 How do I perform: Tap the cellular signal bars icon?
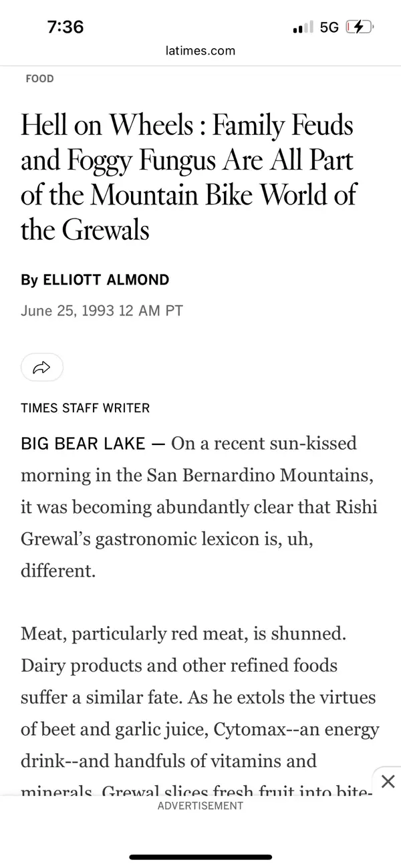click(303, 27)
